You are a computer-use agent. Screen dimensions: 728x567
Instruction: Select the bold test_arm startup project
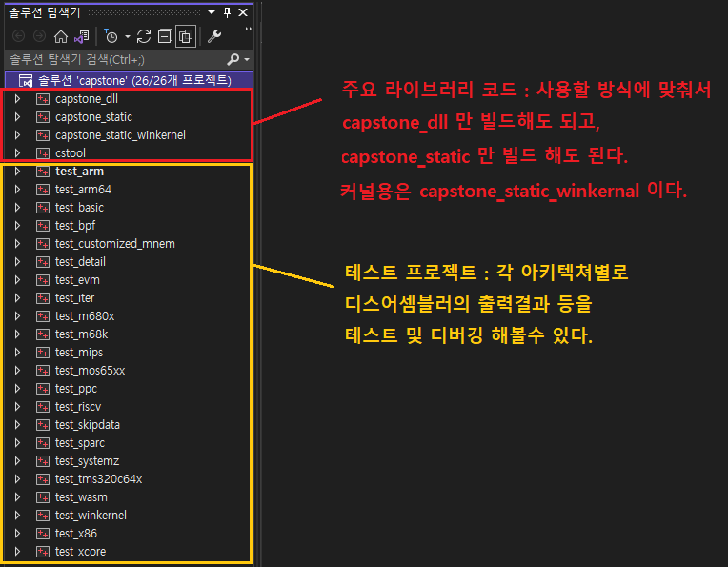(x=79, y=171)
